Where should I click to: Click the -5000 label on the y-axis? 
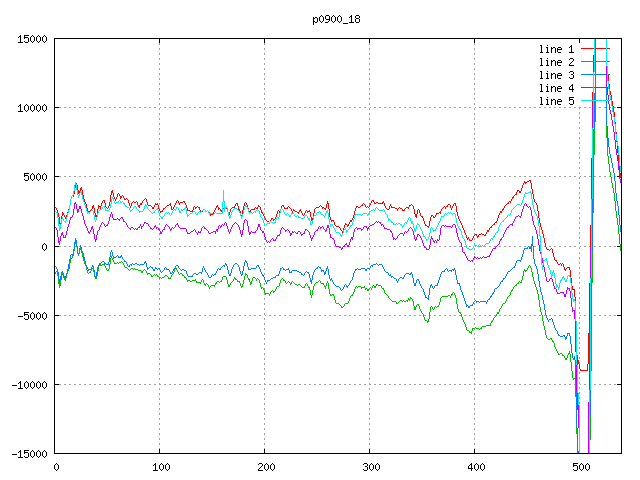pos(32,315)
